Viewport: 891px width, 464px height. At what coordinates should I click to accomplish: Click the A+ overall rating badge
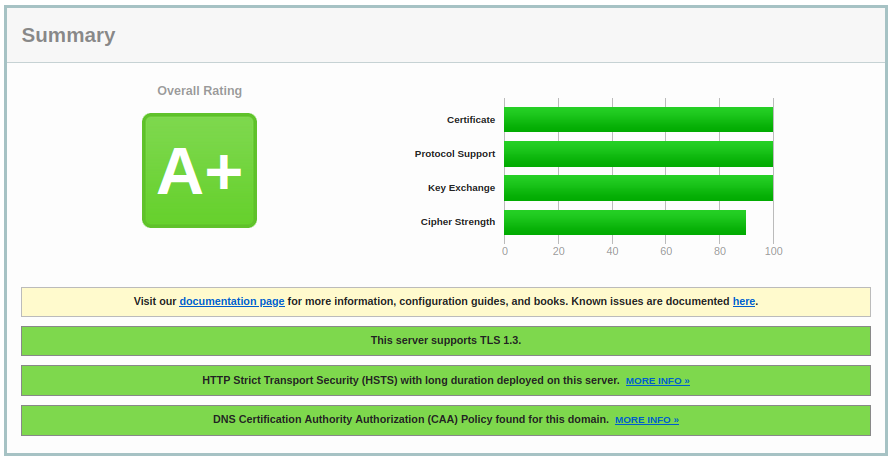pyautogui.click(x=199, y=170)
